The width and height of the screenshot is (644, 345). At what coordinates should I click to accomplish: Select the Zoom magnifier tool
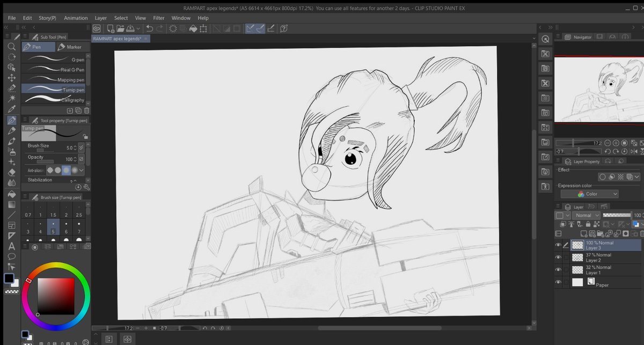11,47
